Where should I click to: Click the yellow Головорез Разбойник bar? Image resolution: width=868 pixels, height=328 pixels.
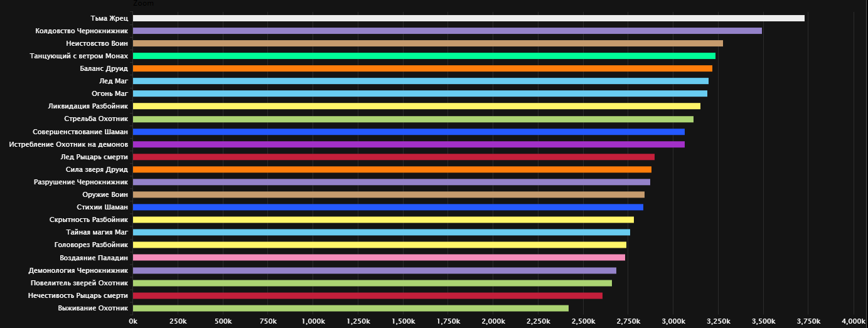pos(380,245)
